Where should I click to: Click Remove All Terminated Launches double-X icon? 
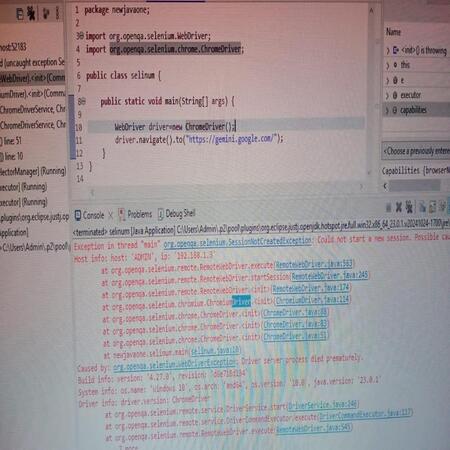click(409, 208)
